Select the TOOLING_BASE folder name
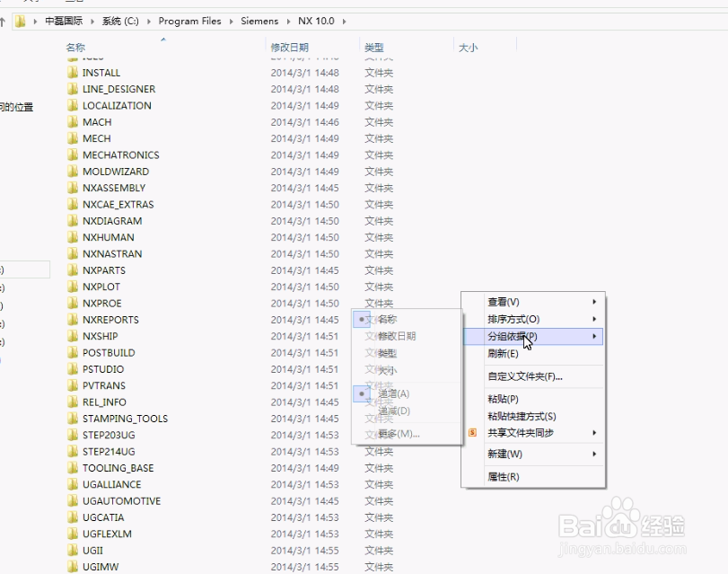 coord(118,468)
